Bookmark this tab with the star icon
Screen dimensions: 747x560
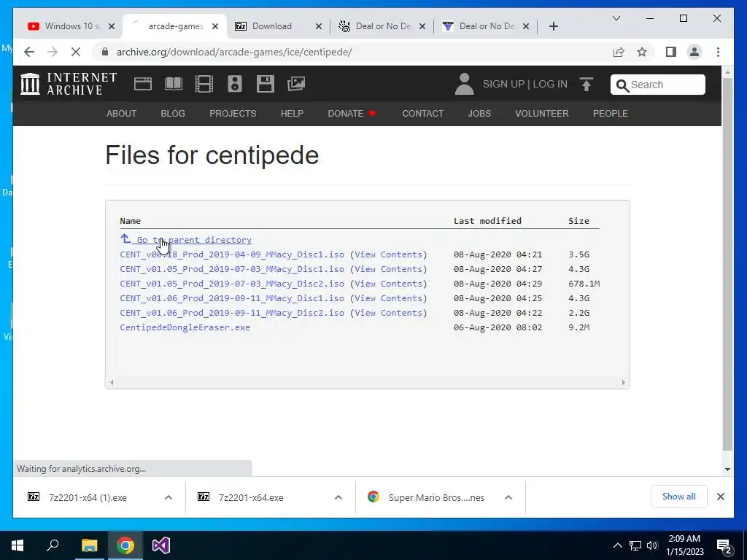[x=642, y=52]
